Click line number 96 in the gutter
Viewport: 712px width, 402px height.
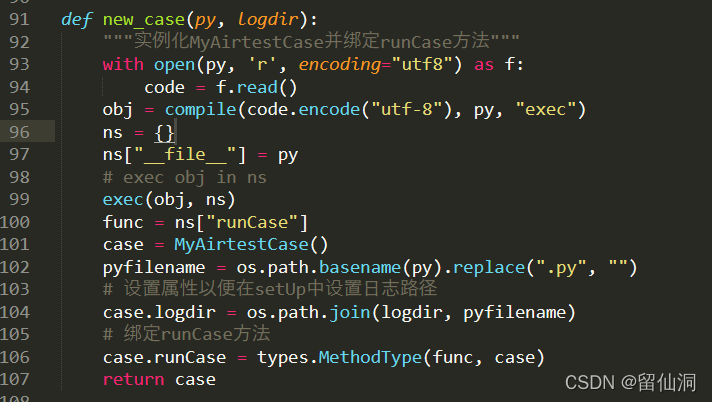click(x=19, y=132)
